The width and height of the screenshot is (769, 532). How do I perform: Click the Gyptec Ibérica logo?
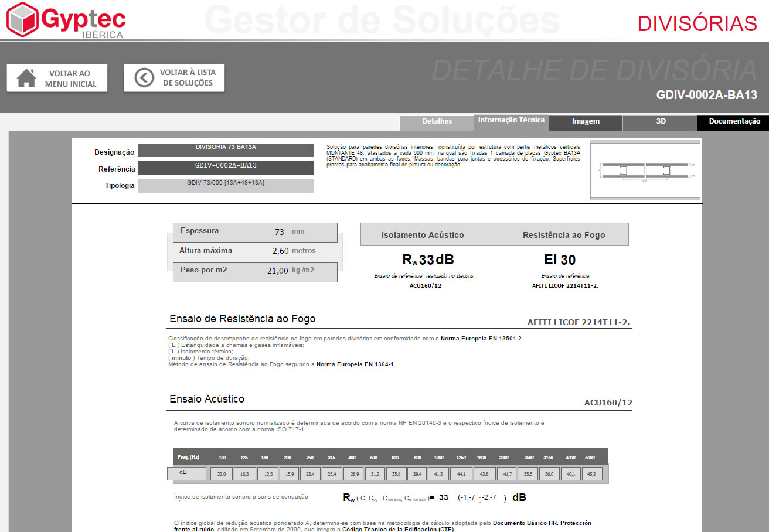(x=66, y=20)
